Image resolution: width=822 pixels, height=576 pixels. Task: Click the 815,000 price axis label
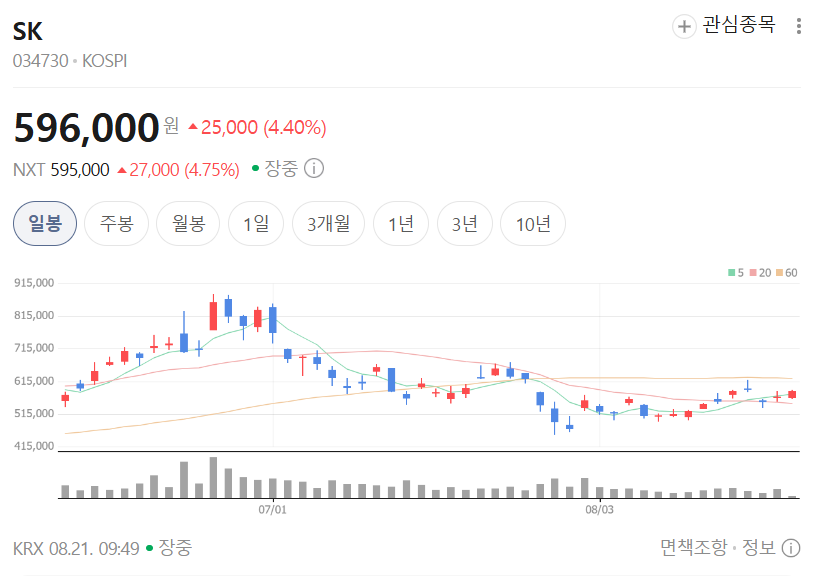34,316
